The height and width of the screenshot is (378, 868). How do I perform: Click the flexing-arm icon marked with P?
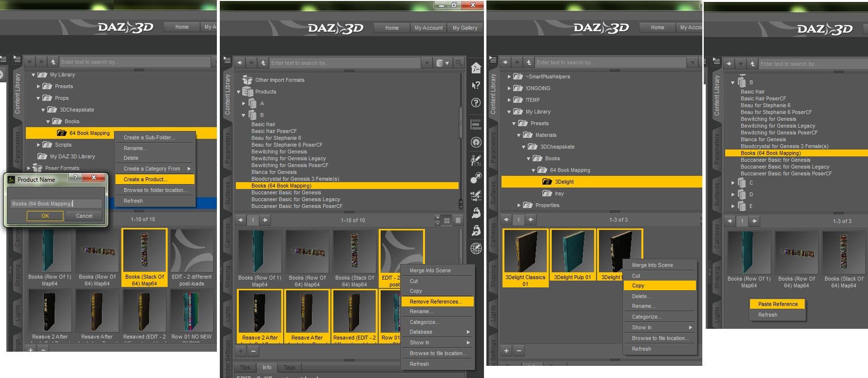click(x=476, y=230)
